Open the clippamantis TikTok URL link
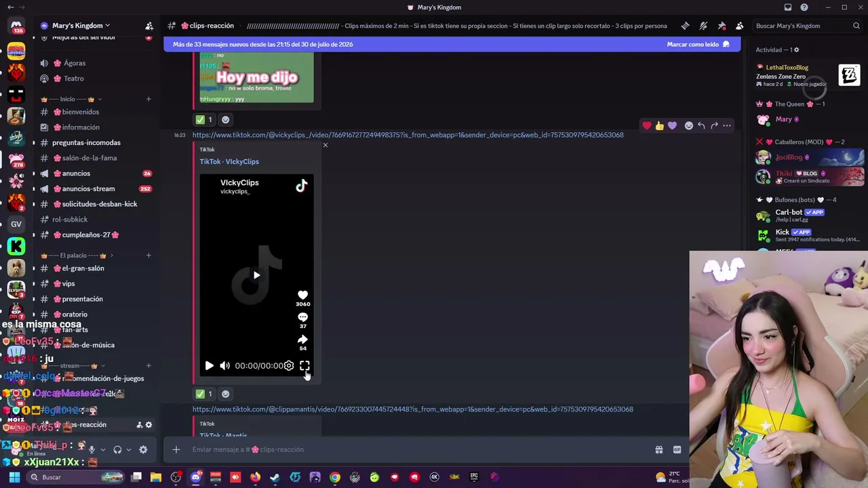 click(x=412, y=409)
